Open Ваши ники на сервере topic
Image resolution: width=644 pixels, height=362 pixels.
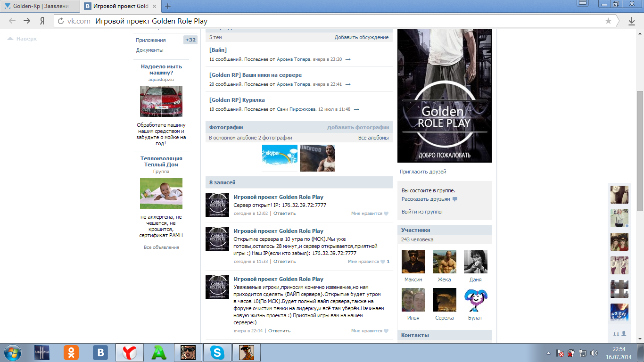click(x=256, y=75)
